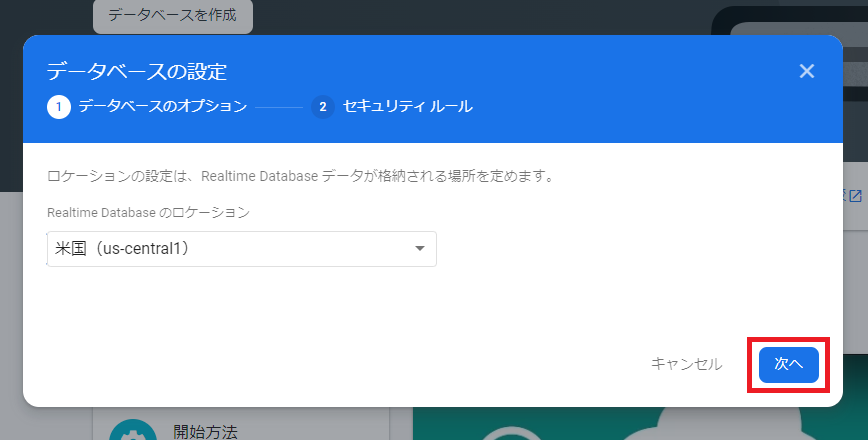
Task: Click the Realtime Database のロケーション label
Action: (x=148, y=213)
